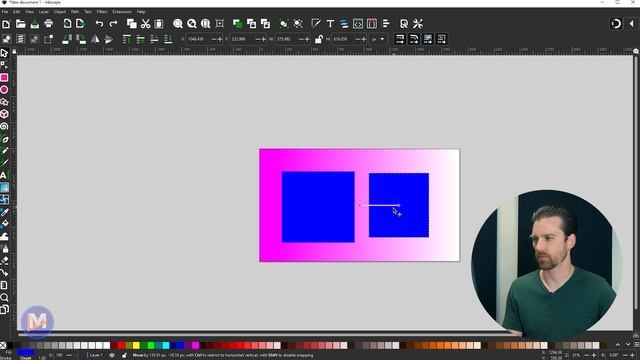Open Preferences wrench icon
The width and height of the screenshot is (640, 360).
(418, 24)
